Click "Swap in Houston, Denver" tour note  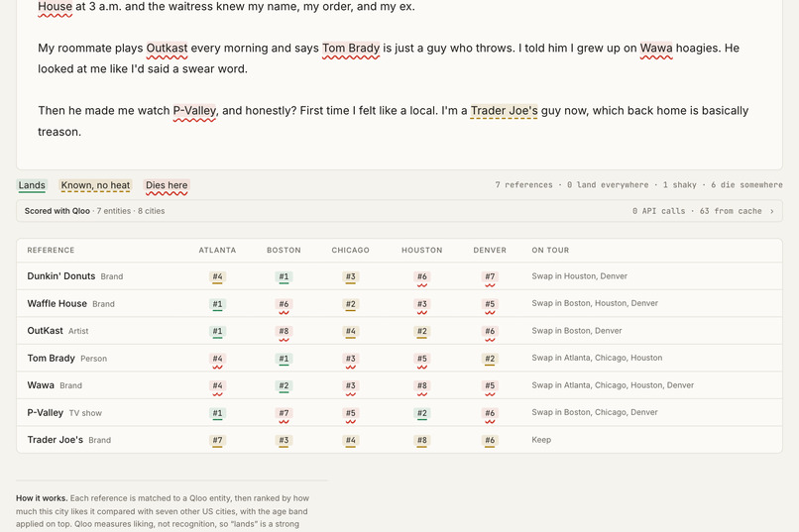(x=579, y=276)
